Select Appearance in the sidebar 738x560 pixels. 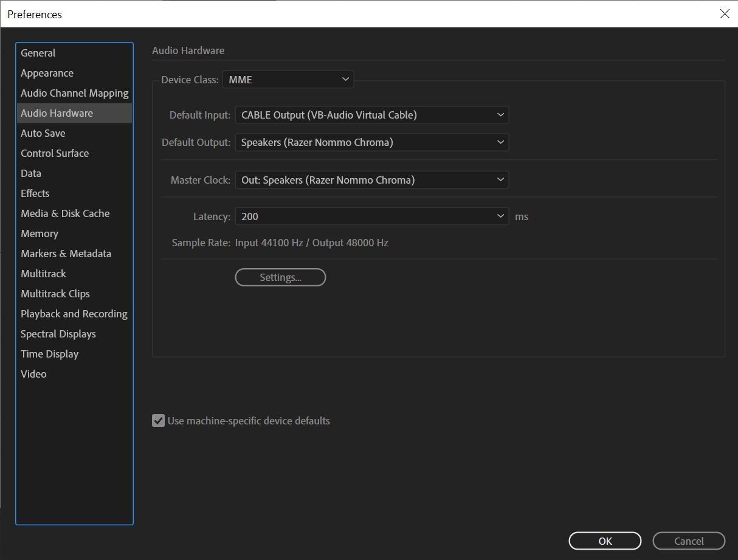click(x=74, y=73)
